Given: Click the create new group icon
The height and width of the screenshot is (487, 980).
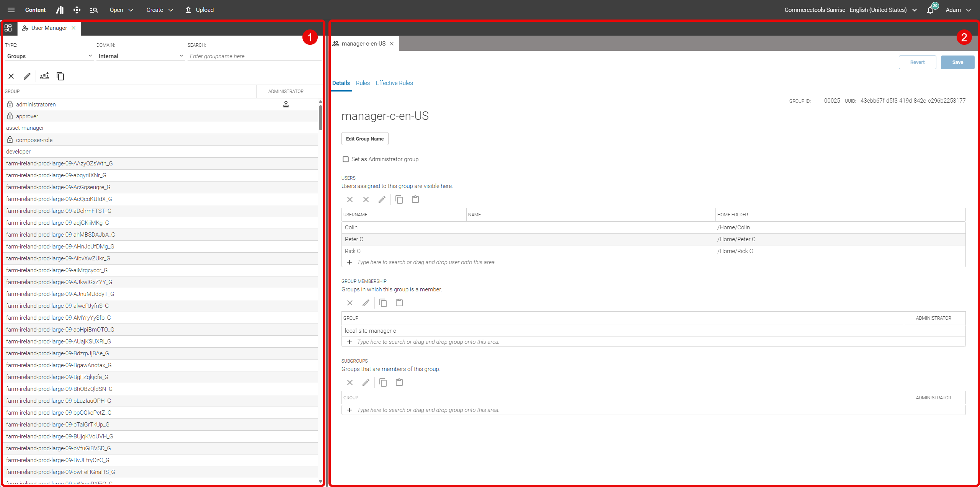Looking at the screenshot, I should pyautogui.click(x=44, y=76).
